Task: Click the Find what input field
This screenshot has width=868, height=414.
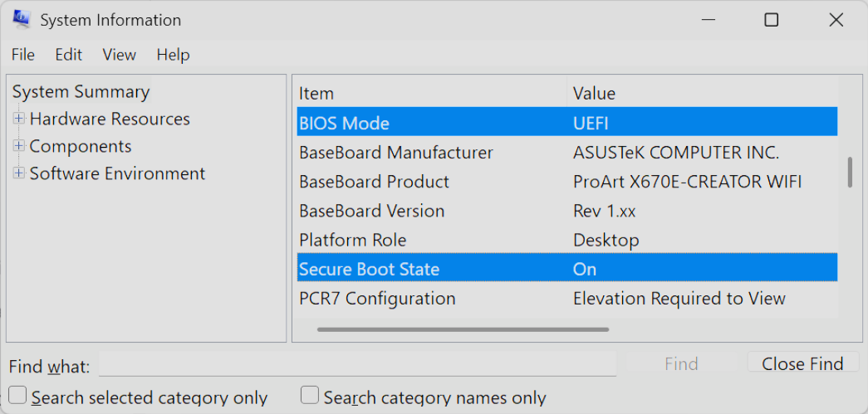Action: coord(357,364)
